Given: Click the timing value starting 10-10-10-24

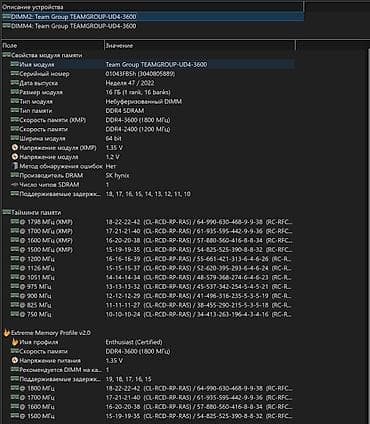Looking at the screenshot, I should coord(199,314).
